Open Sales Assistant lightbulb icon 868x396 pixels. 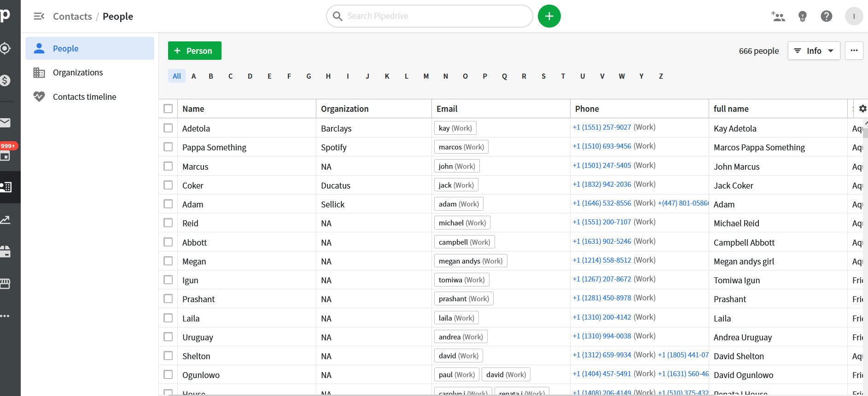803,17
